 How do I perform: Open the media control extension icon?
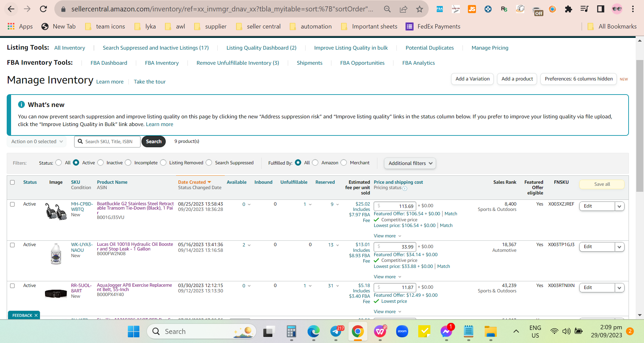584,9
